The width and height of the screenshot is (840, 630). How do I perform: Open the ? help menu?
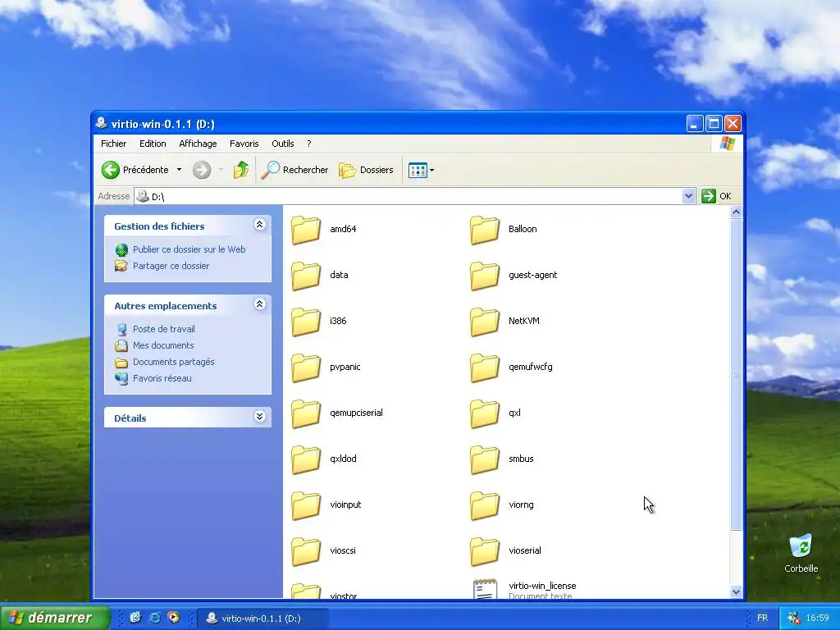click(x=308, y=144)
